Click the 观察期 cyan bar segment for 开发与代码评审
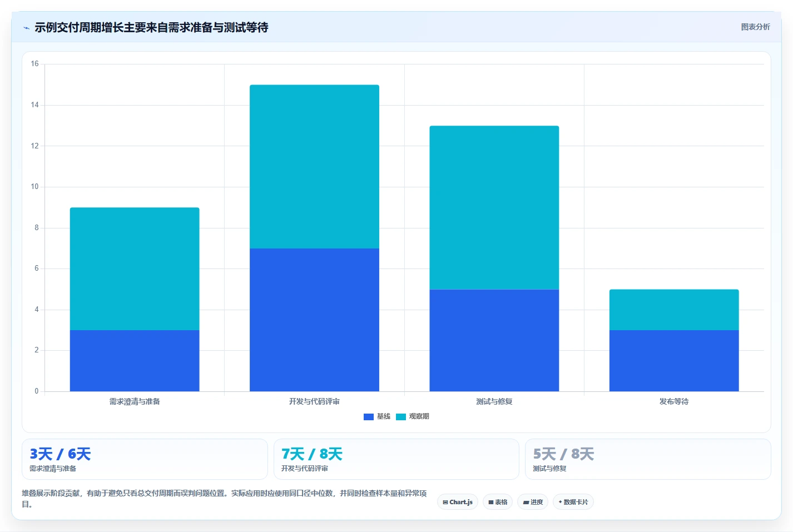Viewport: 793px width, 532px height. [x=314, y=167]
